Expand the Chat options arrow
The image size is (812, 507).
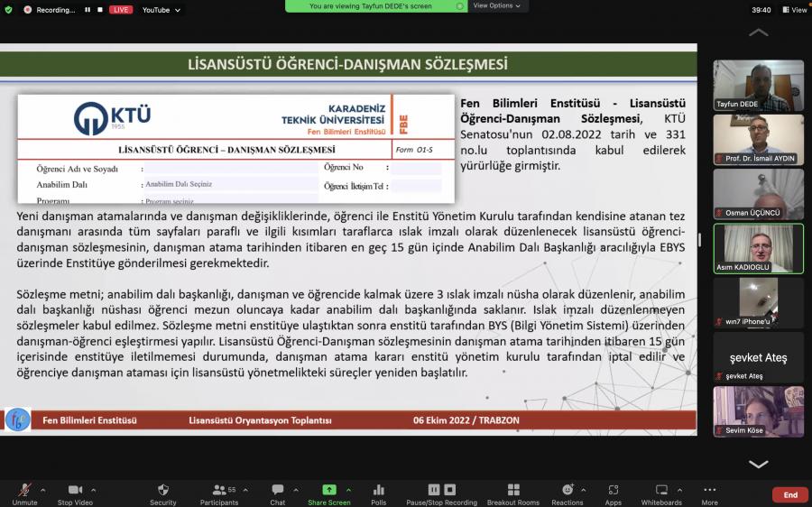(296, 490)
